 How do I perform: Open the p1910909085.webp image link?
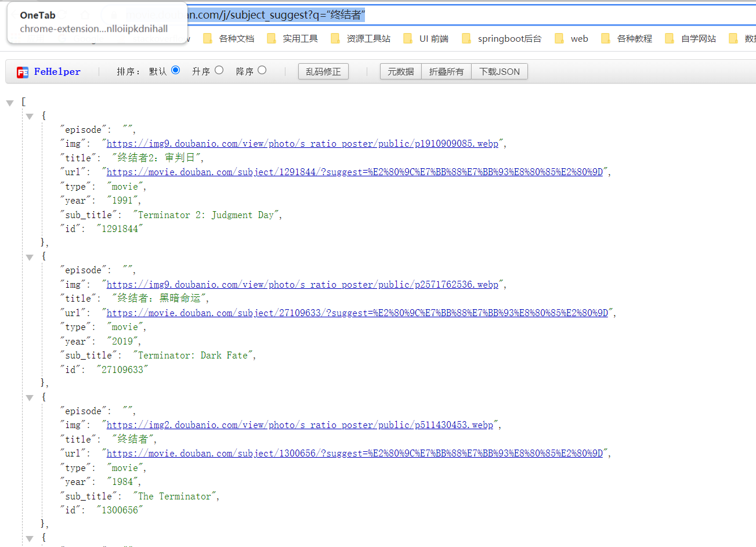pyautogui.click(x=302, y=144)
